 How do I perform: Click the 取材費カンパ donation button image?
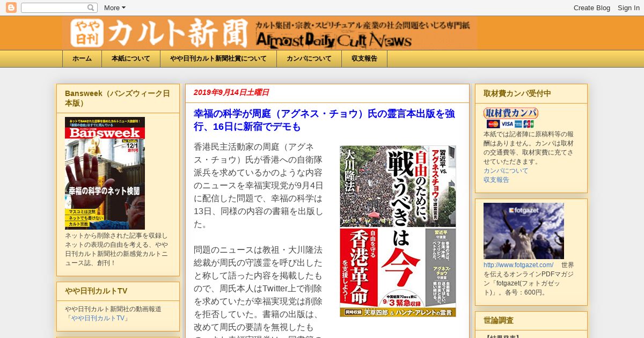point(510,113)
